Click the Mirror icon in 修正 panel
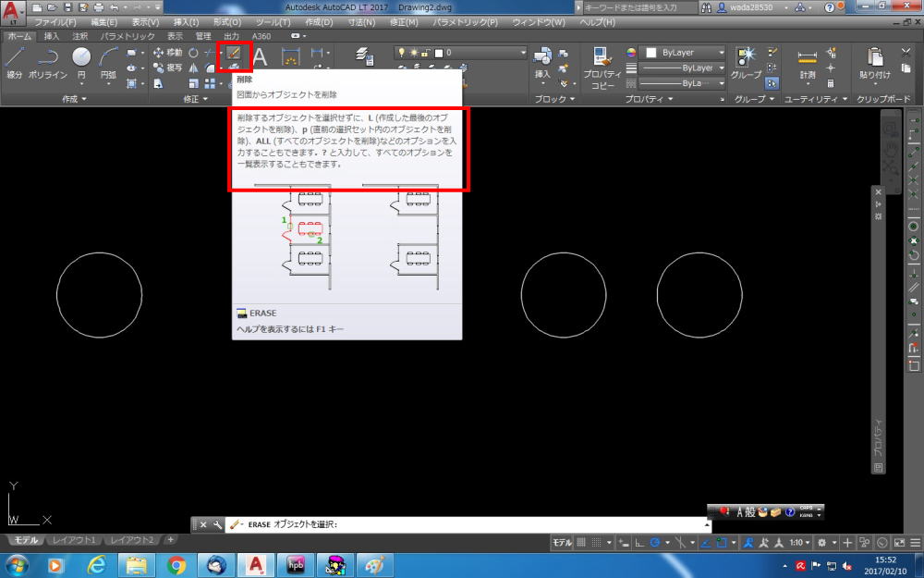This screenshot has width=924, height=578. pyautogui.click(x=193, y=68)
